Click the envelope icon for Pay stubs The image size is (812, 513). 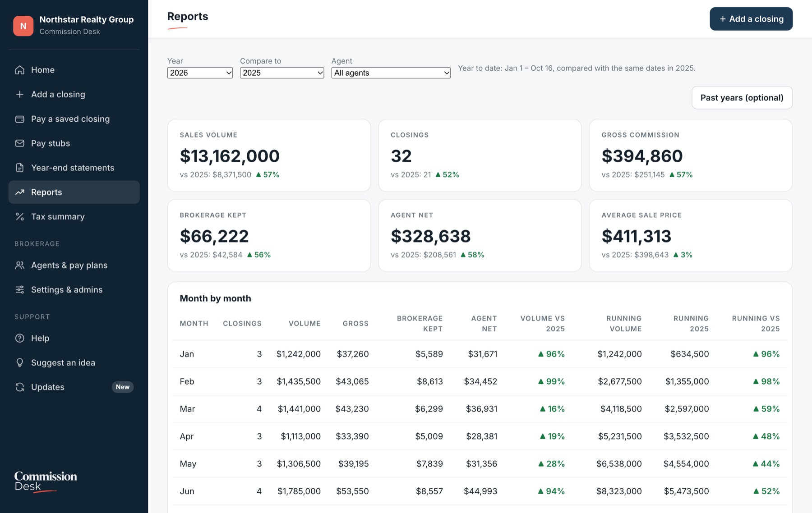(x=19, y=143)
